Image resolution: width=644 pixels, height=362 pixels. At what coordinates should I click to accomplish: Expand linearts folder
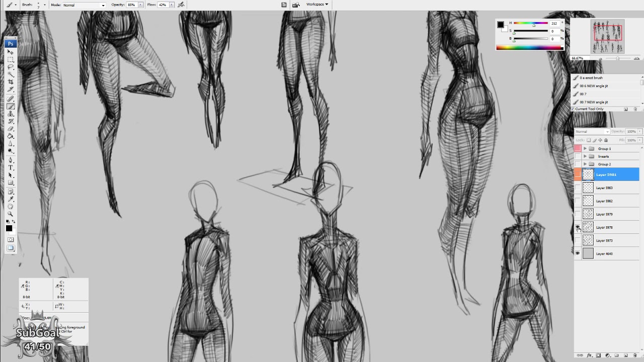click(x=585, y=156)
